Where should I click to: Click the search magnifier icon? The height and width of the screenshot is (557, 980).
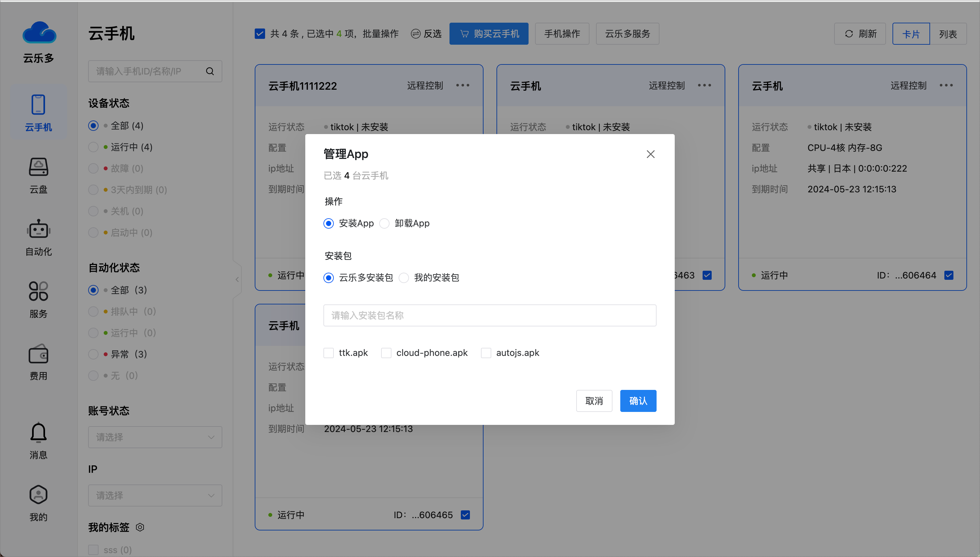[210, 71]
